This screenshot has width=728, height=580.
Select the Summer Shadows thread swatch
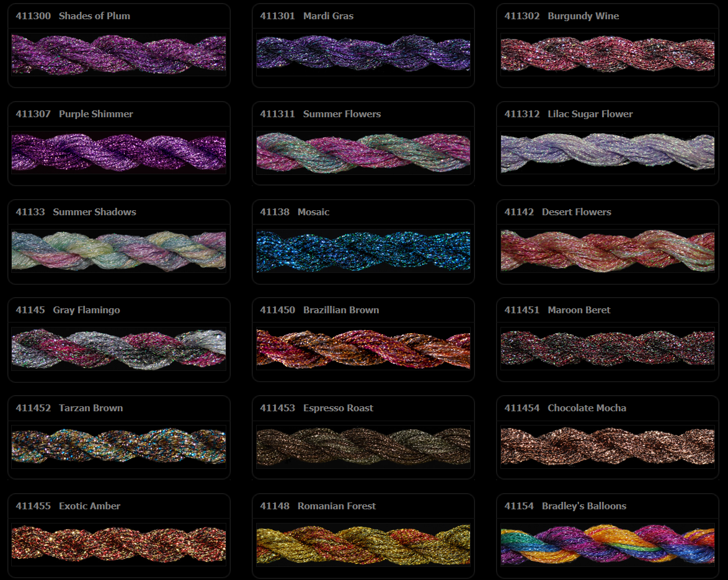pyautogui.click(x=119, y=251)
